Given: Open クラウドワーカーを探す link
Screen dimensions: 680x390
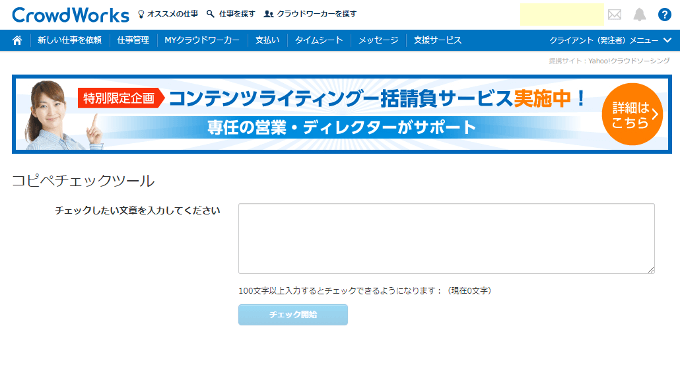Looking at the screenshot, I should pos(310,14).
